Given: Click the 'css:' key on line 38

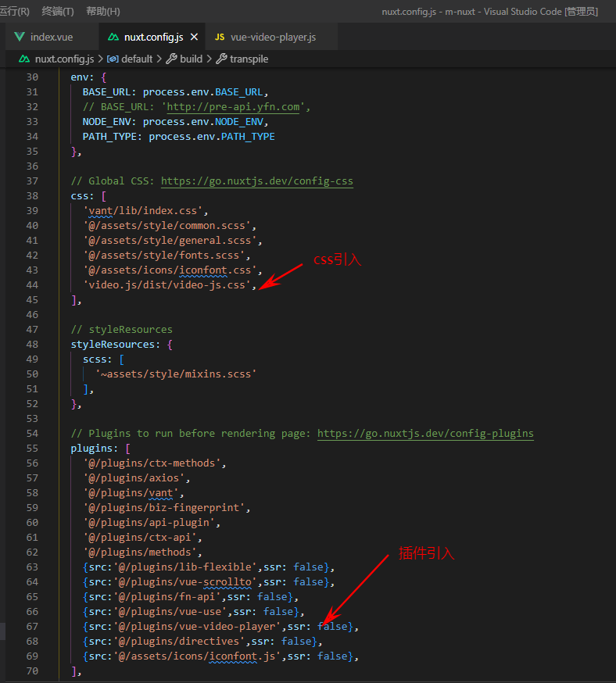Looking at the screenshot, I should point(82,196).
